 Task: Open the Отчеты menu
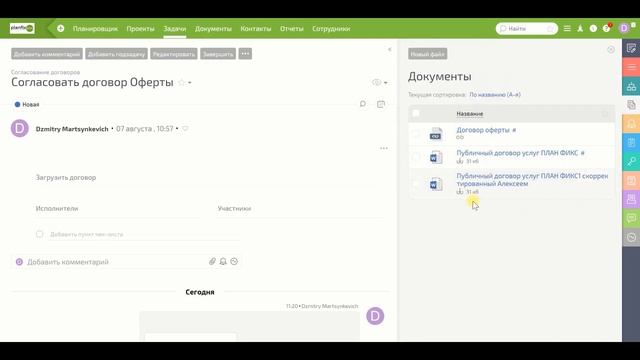pyautogui.click(x=291, y=29)
